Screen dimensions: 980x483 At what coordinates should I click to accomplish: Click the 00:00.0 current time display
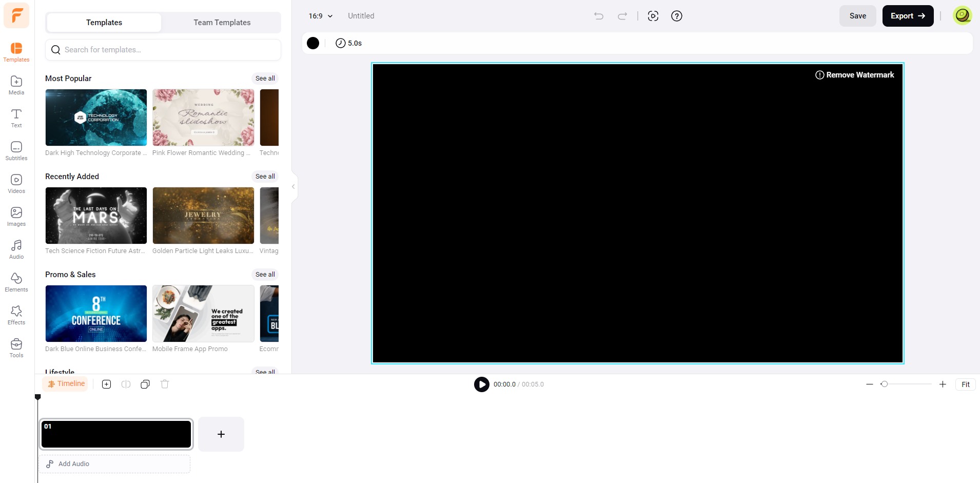tap(504, 384)
